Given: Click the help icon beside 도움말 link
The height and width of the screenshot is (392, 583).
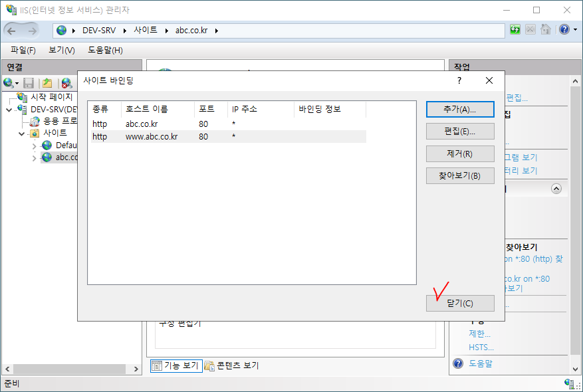Looking at the screenshot, I should click(458, 363).
